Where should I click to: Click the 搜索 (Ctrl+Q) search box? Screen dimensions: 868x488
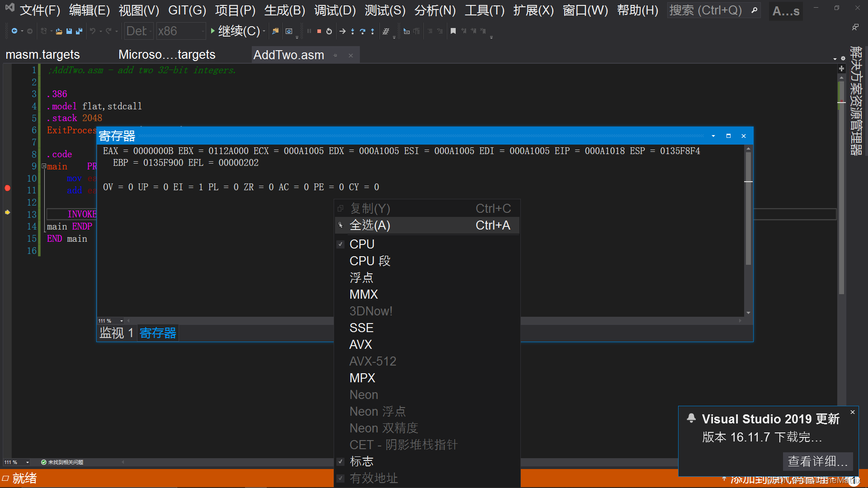click(713, 10)
